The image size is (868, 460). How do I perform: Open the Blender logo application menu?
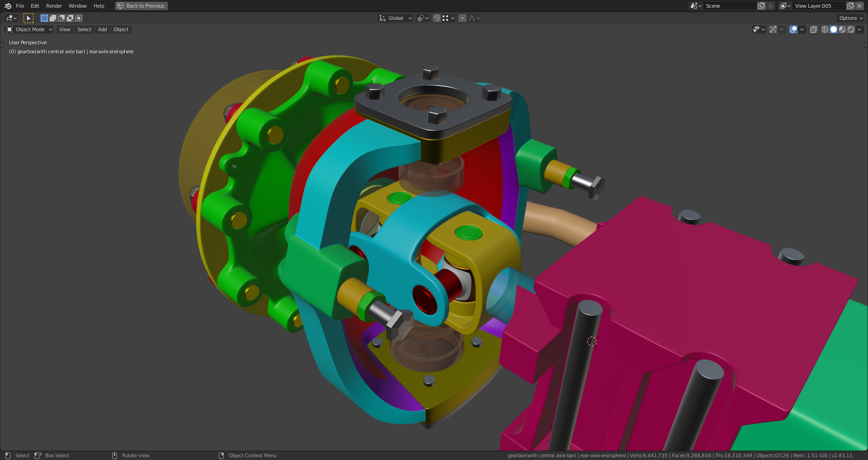pos(8,6)
